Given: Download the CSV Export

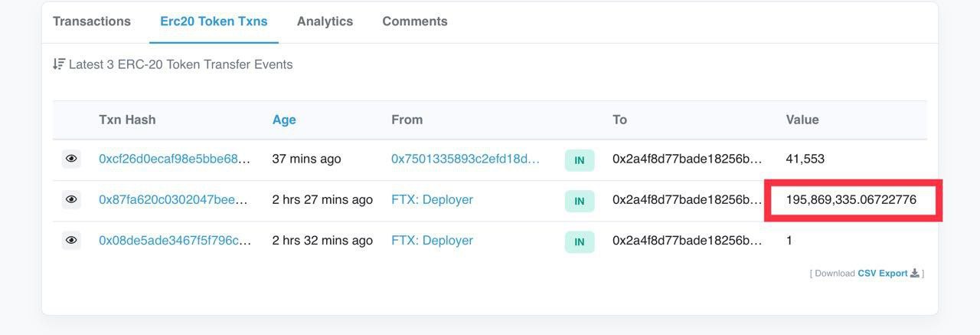Looking at the screenshot, I should 882,273.
